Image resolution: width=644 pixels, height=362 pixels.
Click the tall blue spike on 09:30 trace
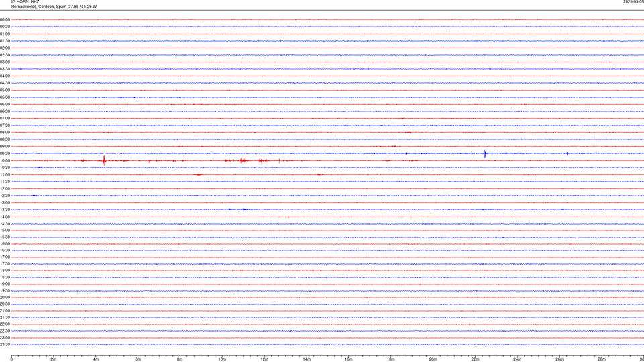click(x=485, y=154)
